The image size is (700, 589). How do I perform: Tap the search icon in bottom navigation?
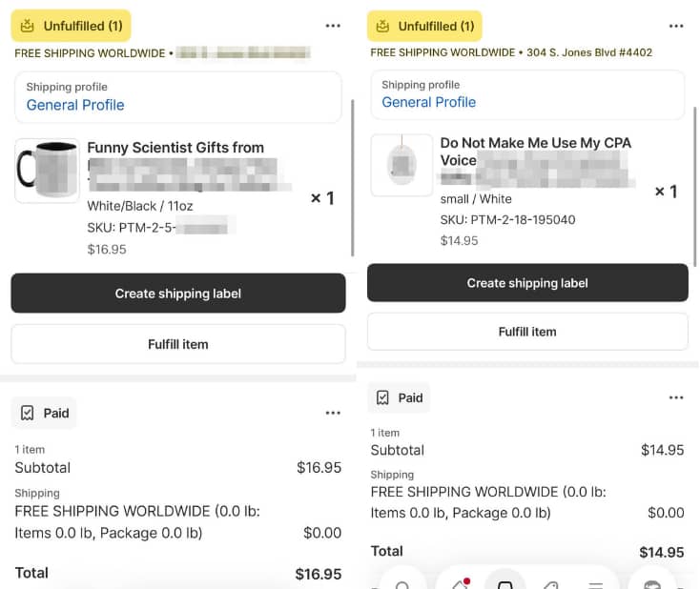click(x=402, y=583)
